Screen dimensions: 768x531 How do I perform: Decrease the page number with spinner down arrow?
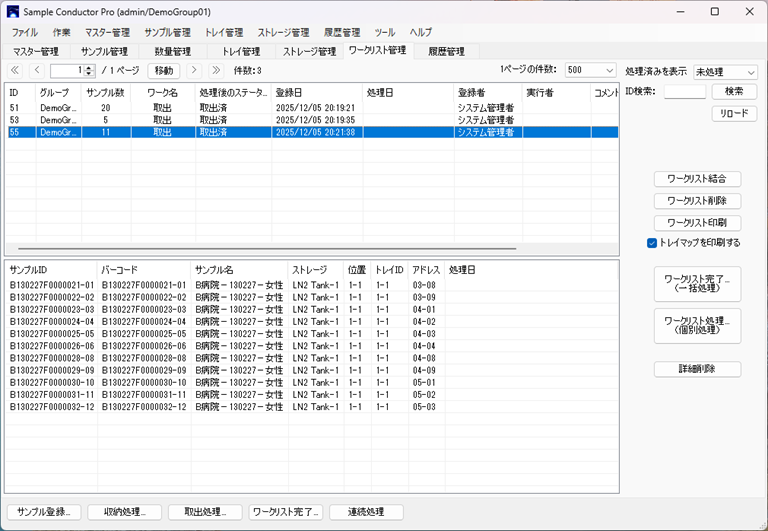(x=89, y=74)
